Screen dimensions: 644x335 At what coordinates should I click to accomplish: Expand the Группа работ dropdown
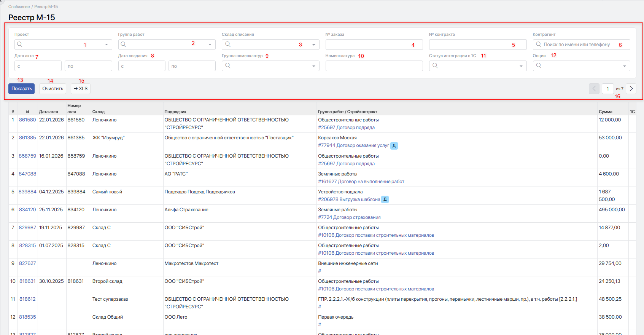[210, 45]
